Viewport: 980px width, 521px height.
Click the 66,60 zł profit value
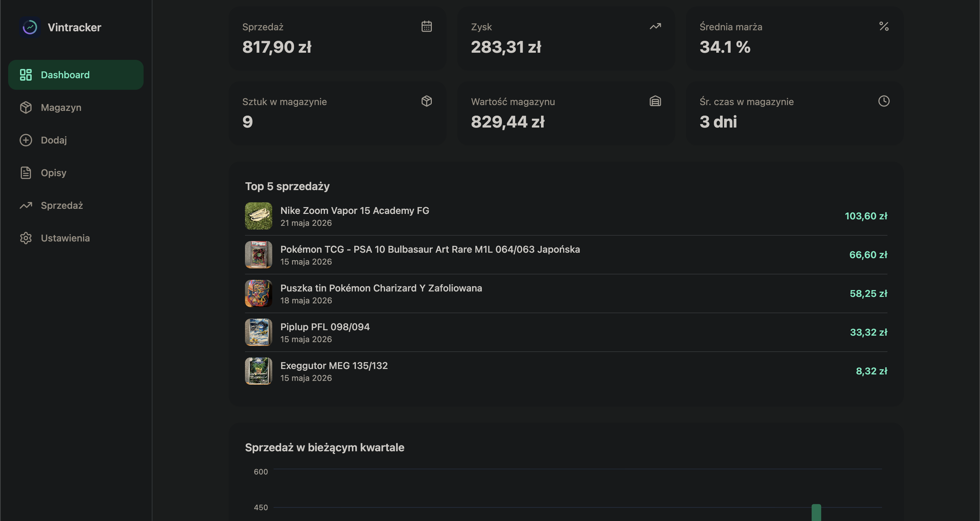click(x=868, y=255)
